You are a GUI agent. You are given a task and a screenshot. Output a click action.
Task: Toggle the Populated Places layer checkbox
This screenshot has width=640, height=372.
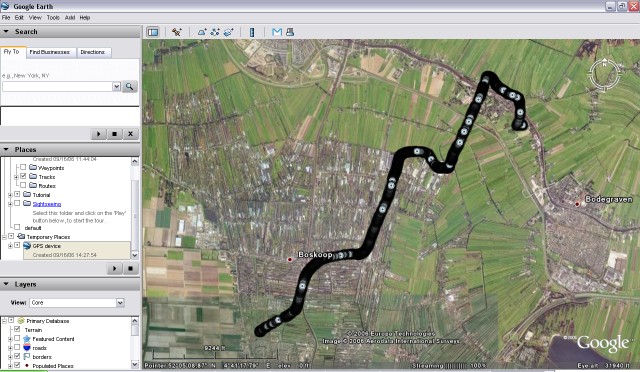click(17, 365)
